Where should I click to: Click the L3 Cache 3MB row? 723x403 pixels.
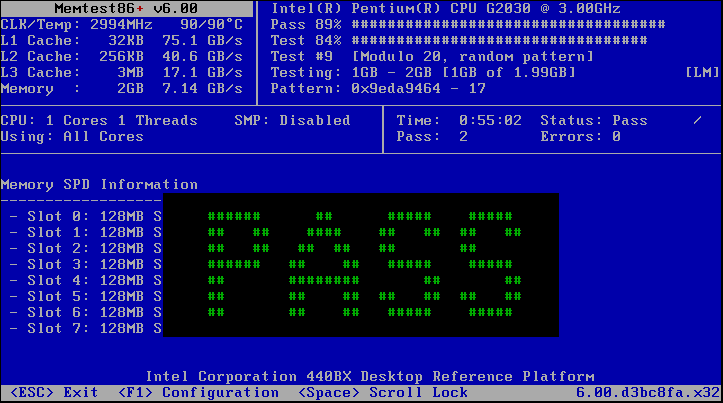(121, 72)
